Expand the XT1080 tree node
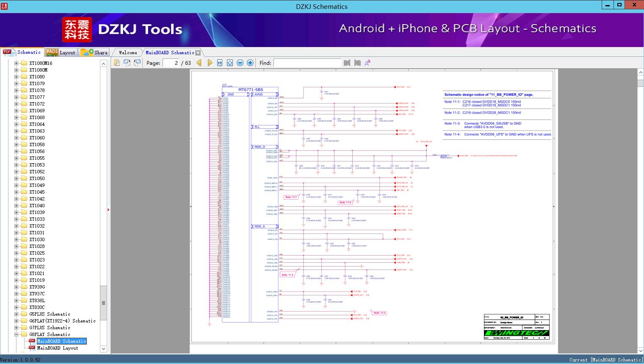Screen dimensions: 644x364 coord(16,77)
